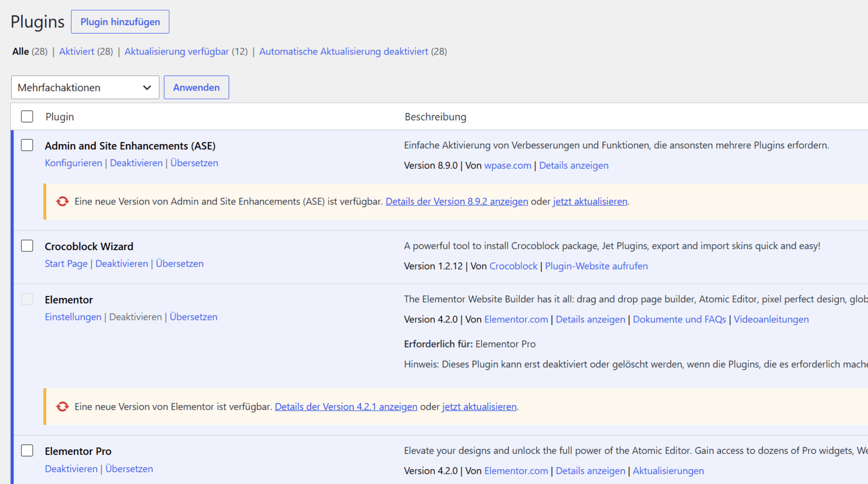View Details der Version 8.9.2 anzeigen
The width and height of the screenshot is (868, 484).
coord(457,201)
